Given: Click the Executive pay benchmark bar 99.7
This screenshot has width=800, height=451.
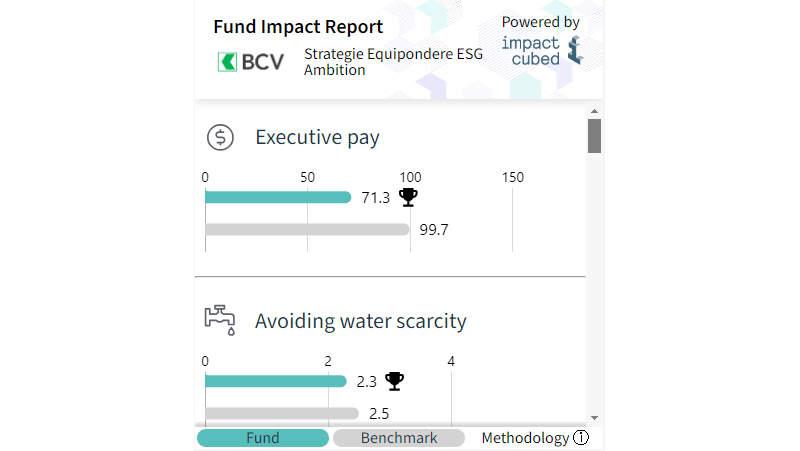Looking at the screenshot, I should pos(307,229).
